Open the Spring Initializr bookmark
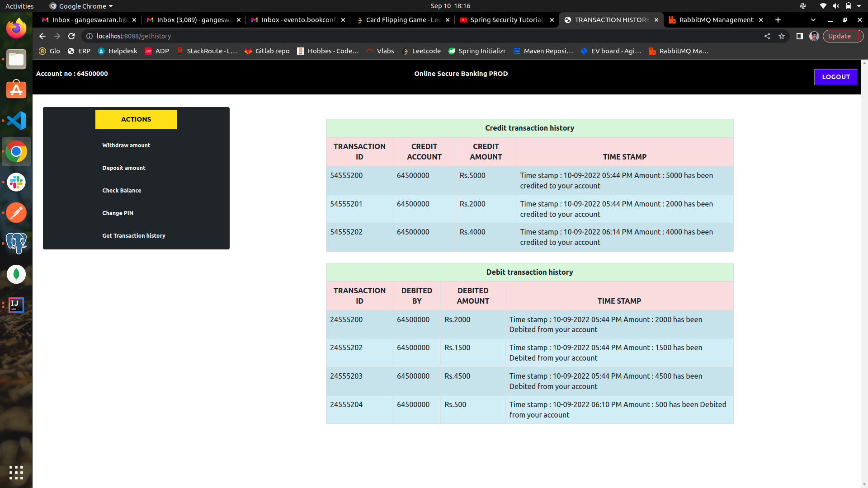The width and height of the screenshot is (868, 488). pyautogui.click(x=477, y=51)
